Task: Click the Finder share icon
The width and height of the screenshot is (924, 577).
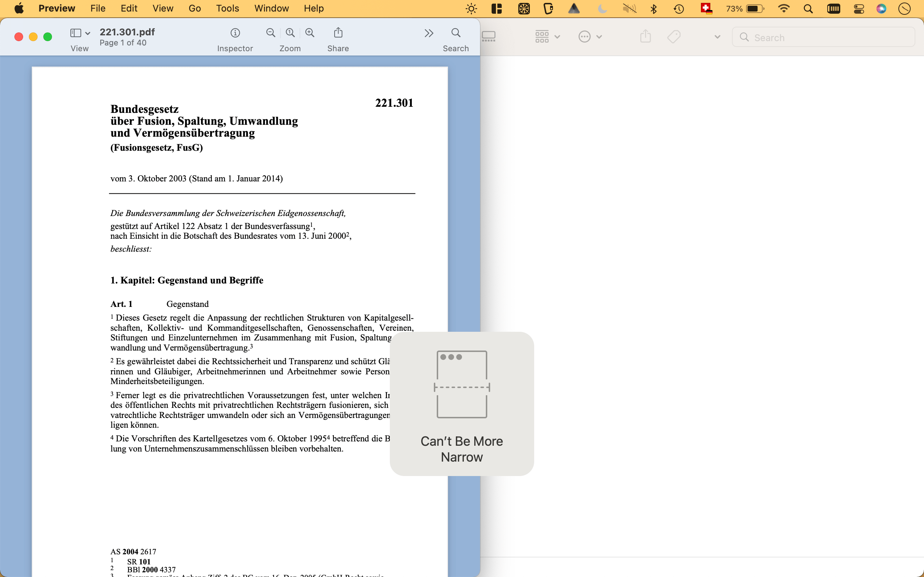Action: click(645, 37)
